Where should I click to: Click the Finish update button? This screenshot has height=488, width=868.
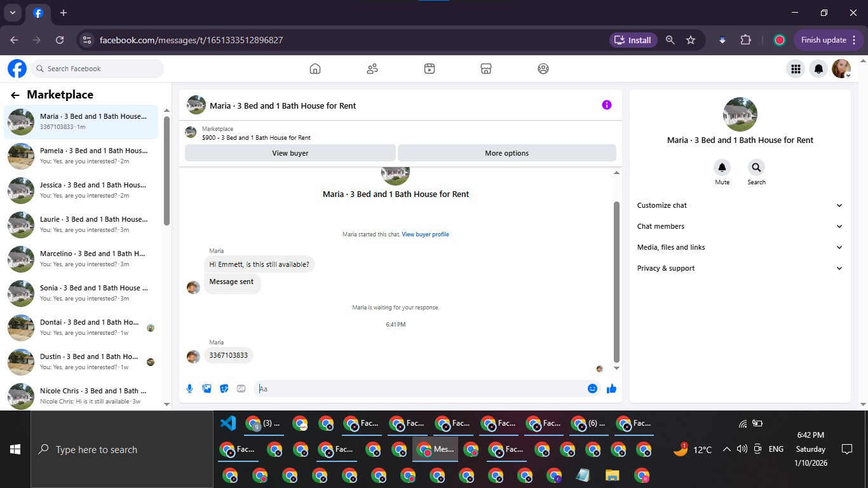829,40
